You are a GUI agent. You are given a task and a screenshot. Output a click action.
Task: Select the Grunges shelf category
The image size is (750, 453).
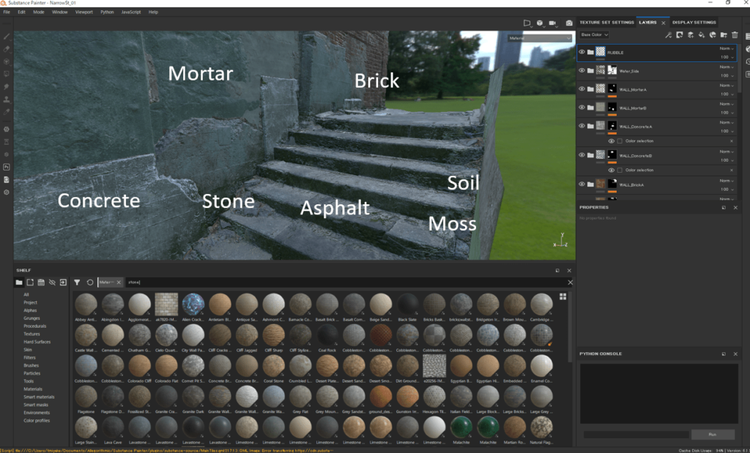32,318
